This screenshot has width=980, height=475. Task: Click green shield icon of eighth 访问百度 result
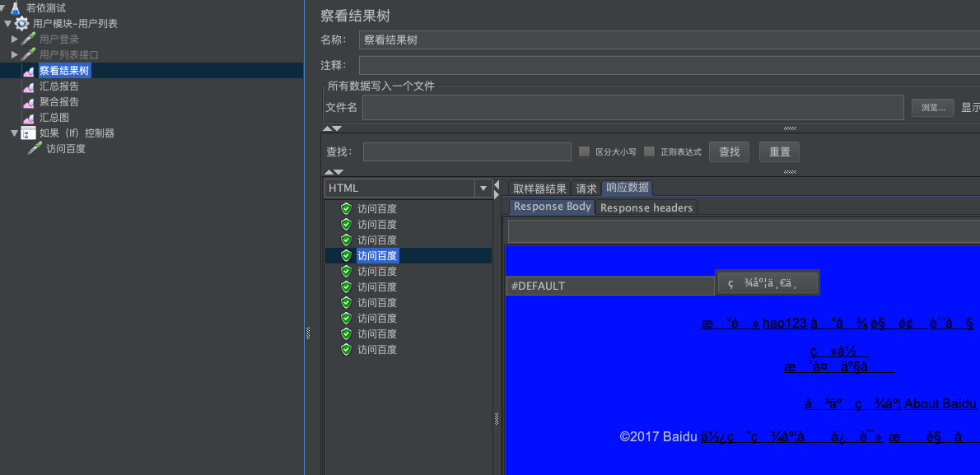pyautogui.click(x=346, y=318)
